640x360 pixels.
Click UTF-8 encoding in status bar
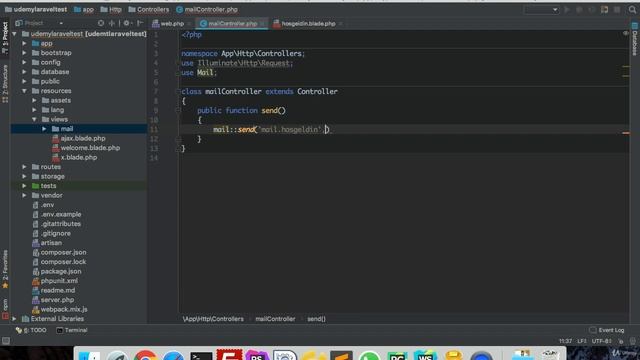[x=602, y=341]
